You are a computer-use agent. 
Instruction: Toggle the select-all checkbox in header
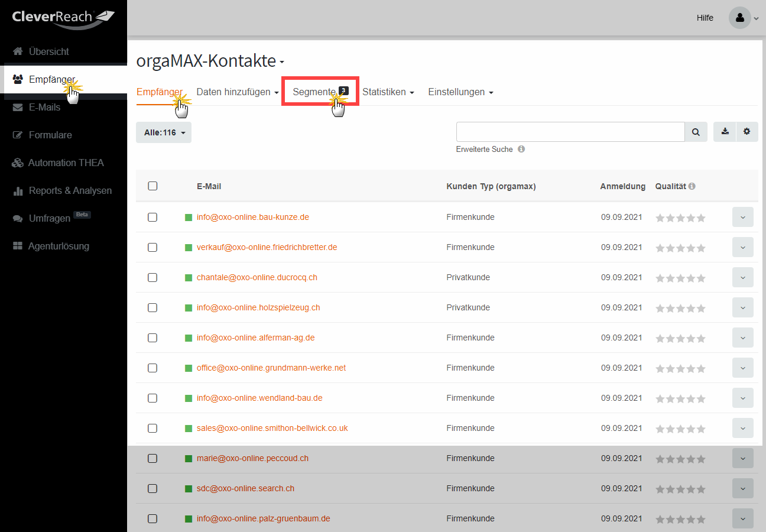tap(152, 186)
